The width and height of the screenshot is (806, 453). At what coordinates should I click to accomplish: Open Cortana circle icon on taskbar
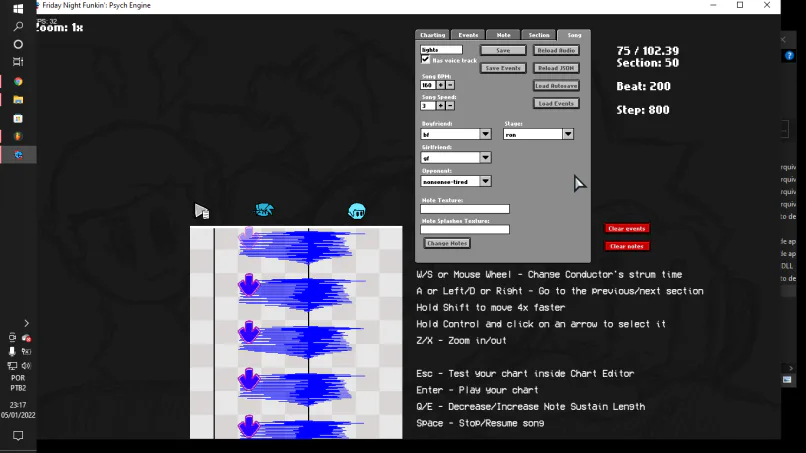click(x=18, y=44)
